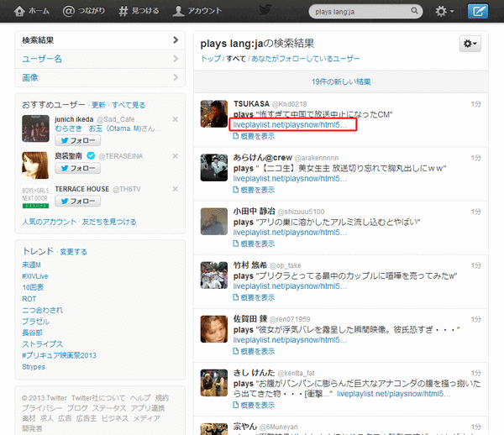Open trend 10回表
Screen dimensions: 504x435
(x=33, y=287)
